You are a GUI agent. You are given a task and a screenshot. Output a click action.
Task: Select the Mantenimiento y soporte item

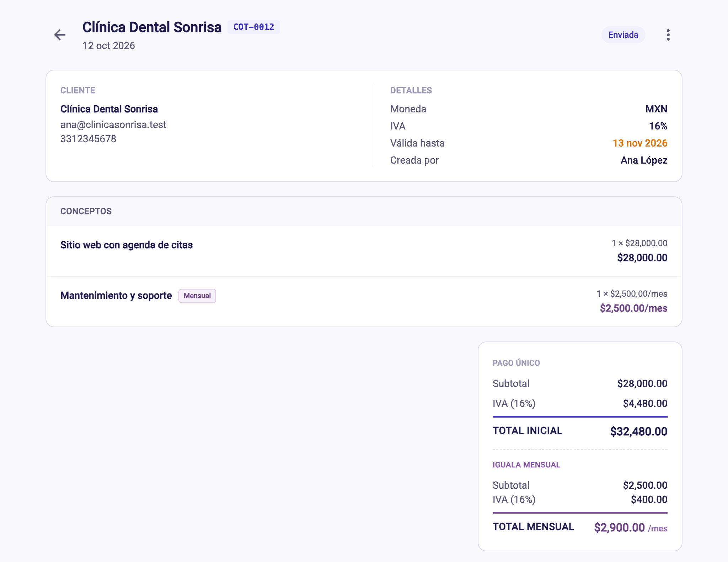pyautogui.click(x=116, y=295)
